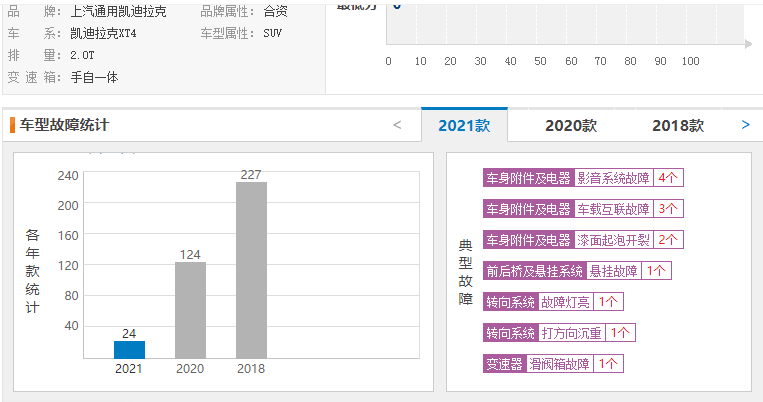The height and width of the screenshot is (402, 763).
Task: Click the 4个 count for 影音系统故障
Action: pyautogui.click(x=668, y=178)
